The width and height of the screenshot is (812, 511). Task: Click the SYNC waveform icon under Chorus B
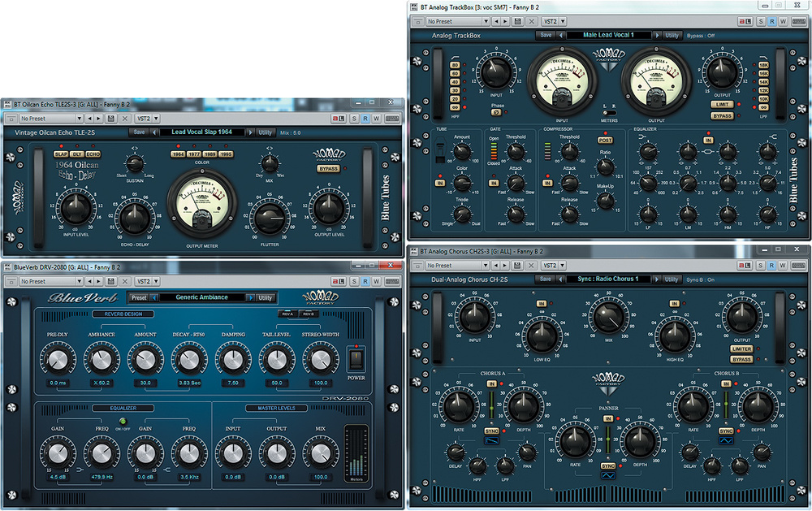pos(726,440)
